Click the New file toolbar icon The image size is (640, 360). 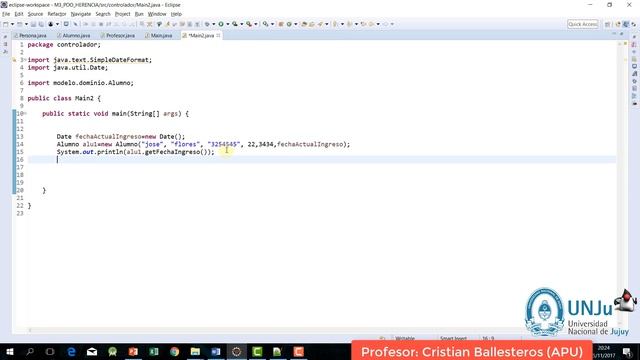pos(6,24)
